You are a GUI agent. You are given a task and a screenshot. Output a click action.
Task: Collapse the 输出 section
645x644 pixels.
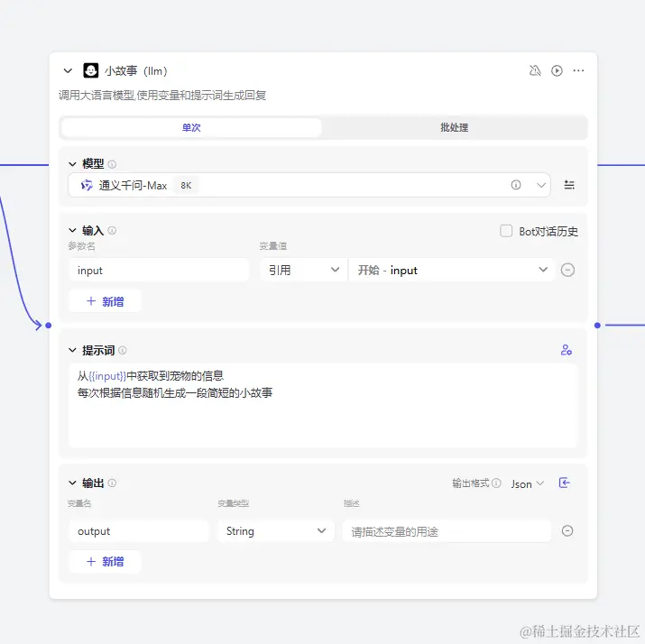point(72,483)
